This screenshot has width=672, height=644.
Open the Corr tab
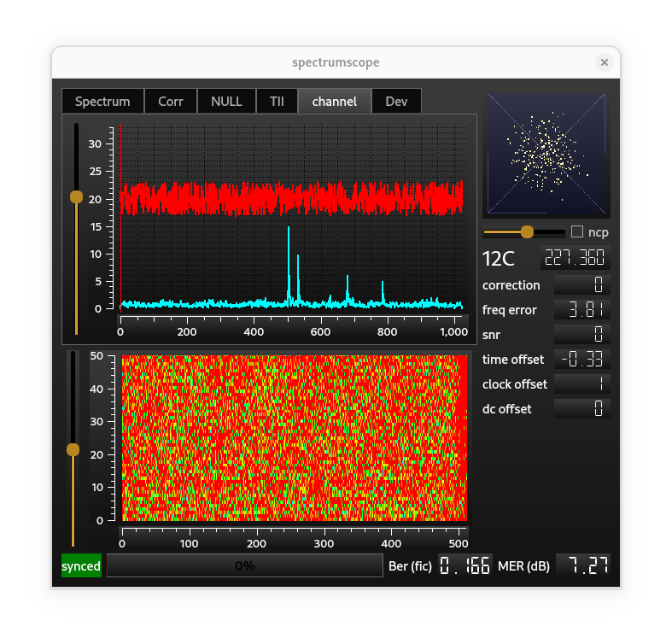point(171,101)
